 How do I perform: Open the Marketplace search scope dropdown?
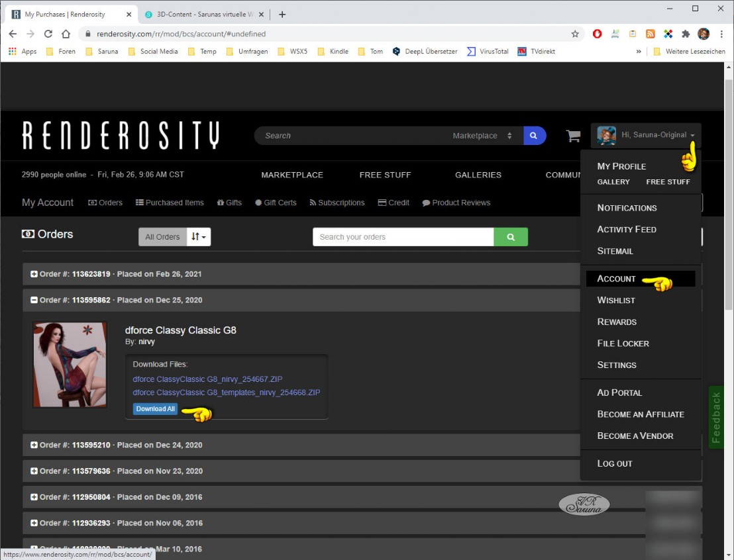coord(482,136)
